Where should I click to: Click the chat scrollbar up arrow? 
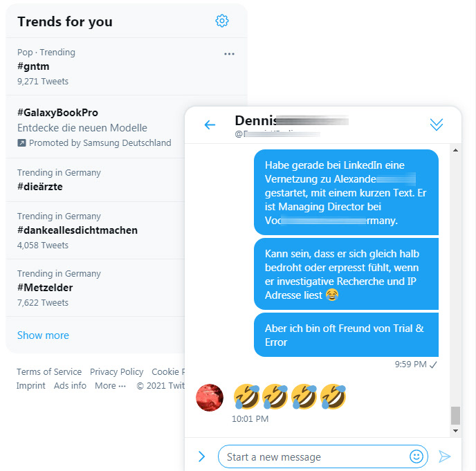455,150
